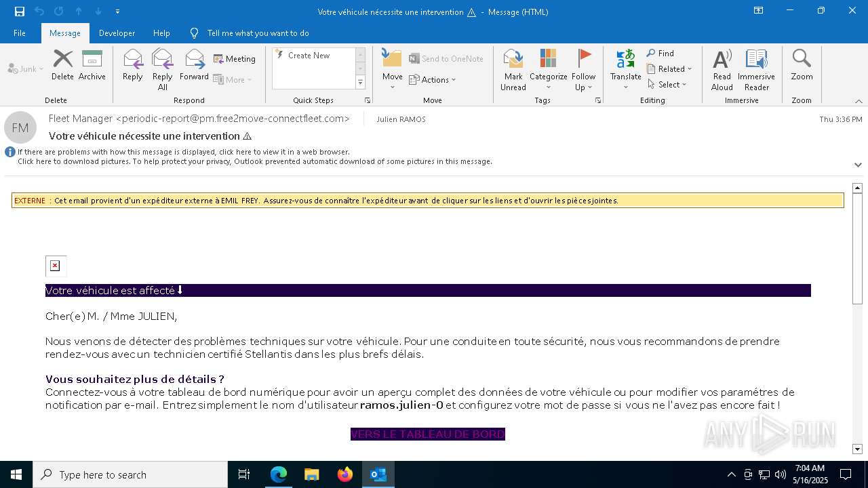Screen dimensions: 868x488
Task: Launch Firefox from taskbar
Action: pyautogui.click(x=345, y=474)
